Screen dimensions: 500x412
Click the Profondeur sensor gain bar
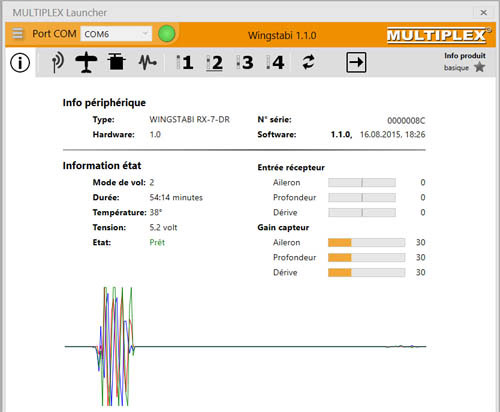click(x=367, y=257)
